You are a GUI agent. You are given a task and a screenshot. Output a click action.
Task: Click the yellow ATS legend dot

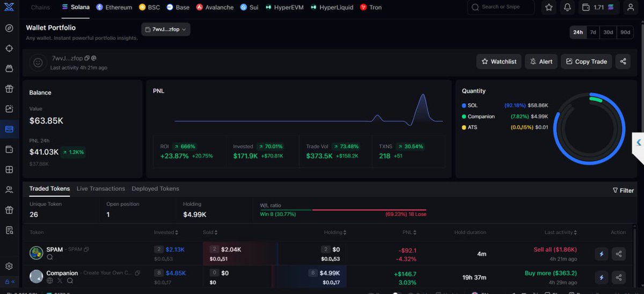(464, 127)
